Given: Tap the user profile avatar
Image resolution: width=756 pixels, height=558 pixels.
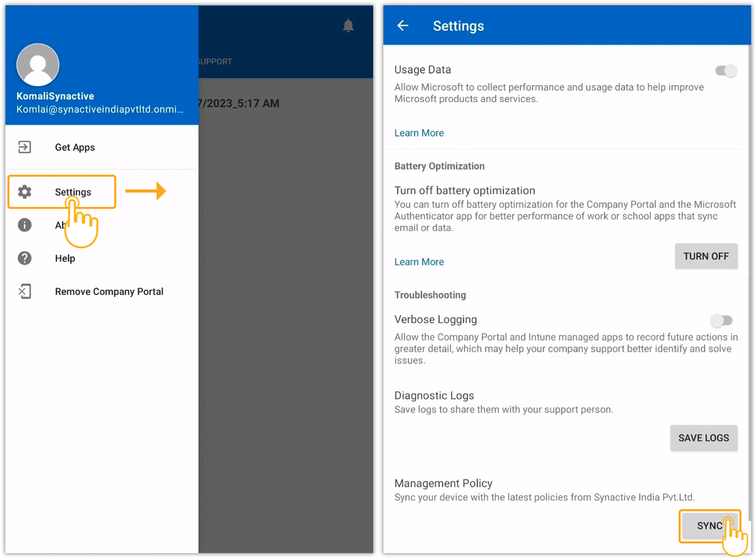Looking at the screenshot, I should click(x=38, y=65).
